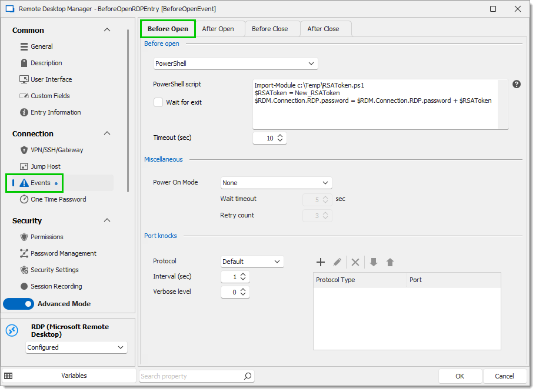Collapse the Security section
The width and height of the screenshot is (536, 392).
[x=107, y=220]
